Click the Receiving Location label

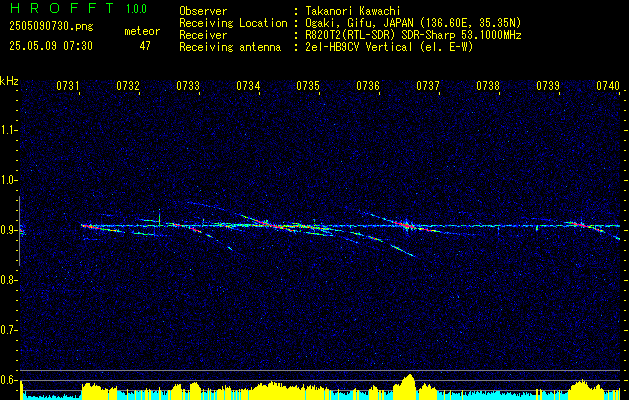click(x=233, y=23)
